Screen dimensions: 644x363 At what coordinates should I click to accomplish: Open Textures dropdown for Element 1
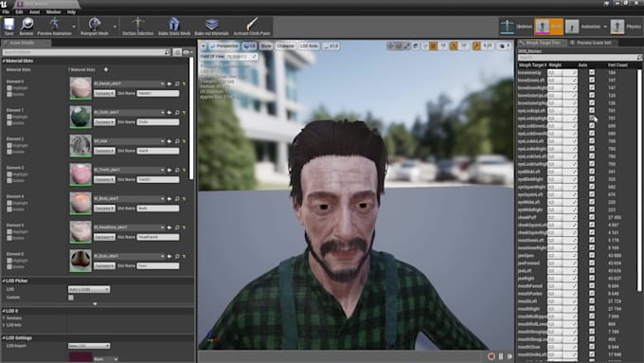click(104, 122)
